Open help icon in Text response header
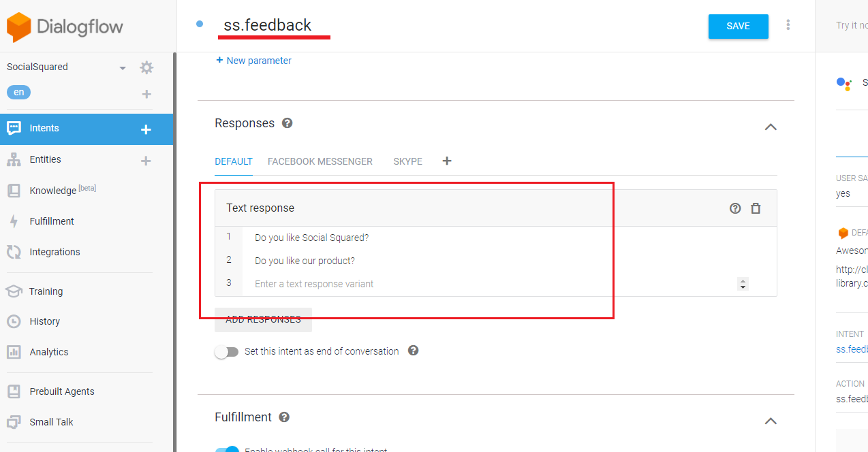Viewport: 868px width, 452px height. [x=735, y=208]
